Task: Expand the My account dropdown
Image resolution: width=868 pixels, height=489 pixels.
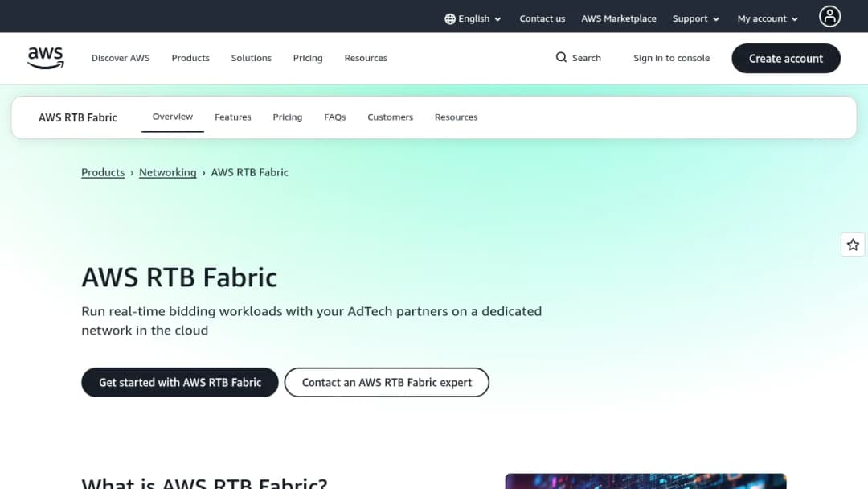Action: click(x=768, y=18)
